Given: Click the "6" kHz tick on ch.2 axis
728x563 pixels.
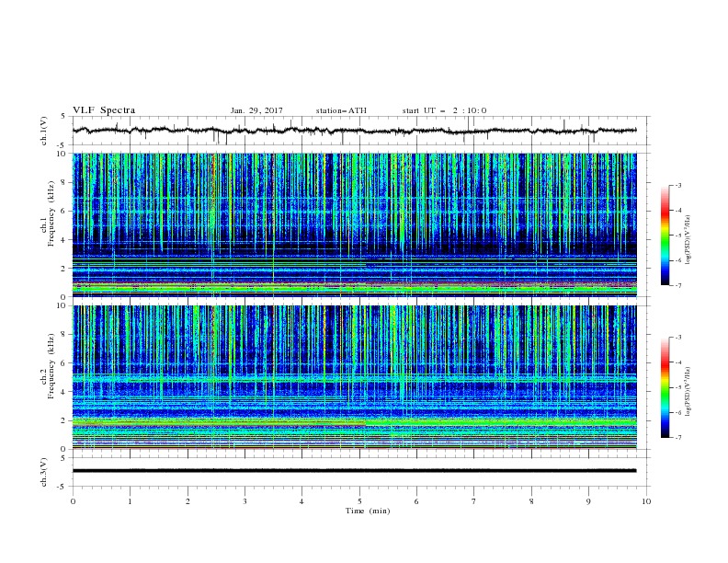Looking at the screenshot, I should point(63,363).
